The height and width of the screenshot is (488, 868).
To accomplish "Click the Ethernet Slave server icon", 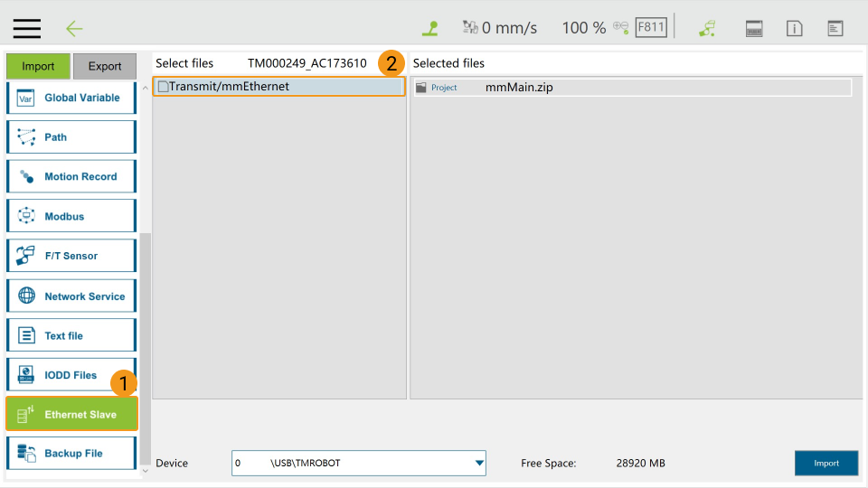I will (25, 414).
